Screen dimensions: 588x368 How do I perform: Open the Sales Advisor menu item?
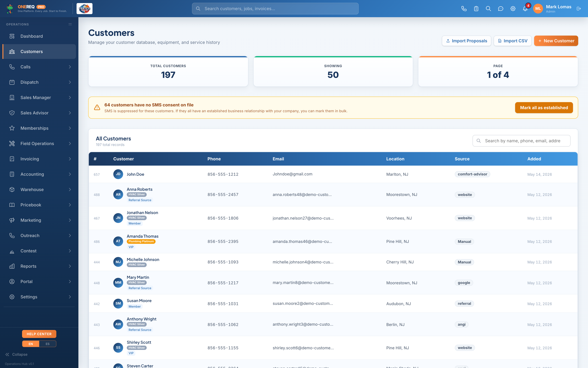pos(39,113)
